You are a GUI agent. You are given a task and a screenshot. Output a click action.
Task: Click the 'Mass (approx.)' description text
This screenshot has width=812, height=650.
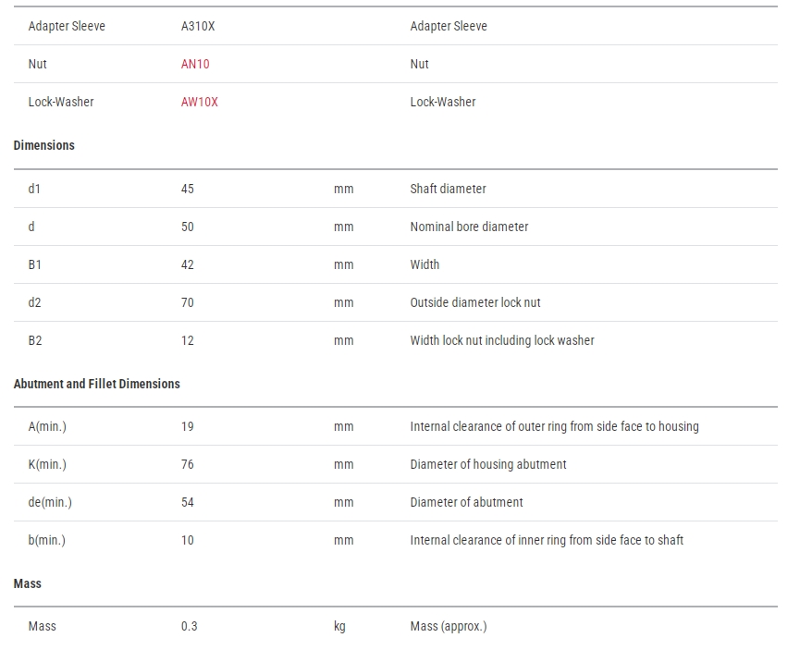(449, 626)
